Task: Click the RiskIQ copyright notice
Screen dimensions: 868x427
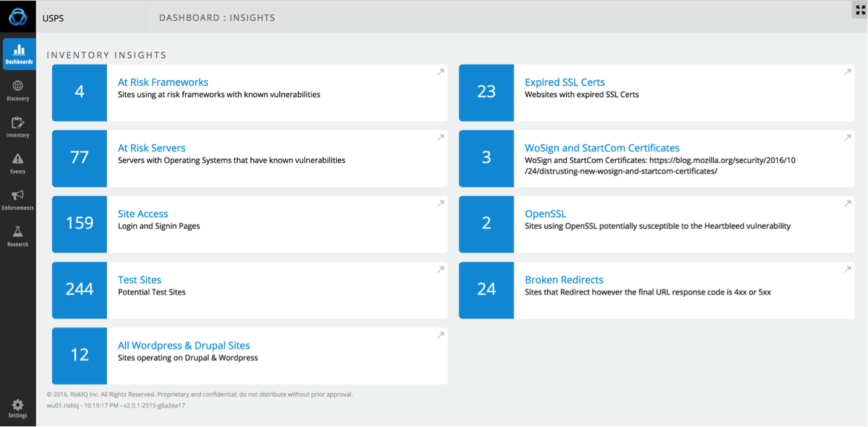Action: coord(200,394)
